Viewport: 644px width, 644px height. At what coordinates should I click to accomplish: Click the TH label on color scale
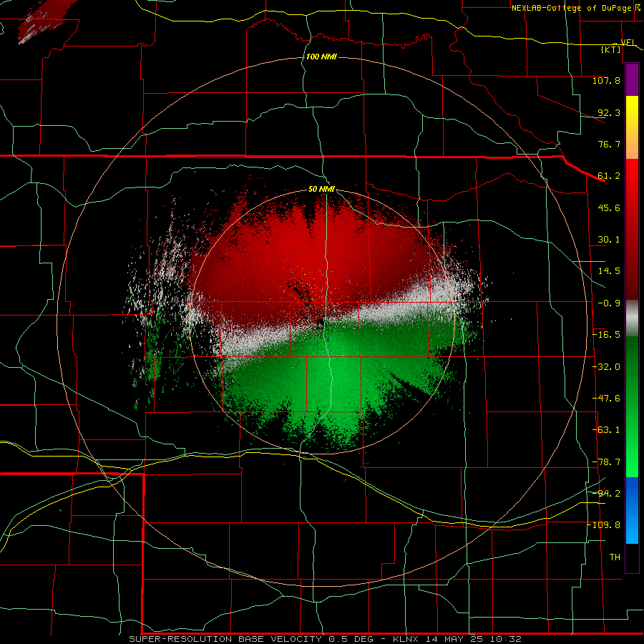(615, 557)
